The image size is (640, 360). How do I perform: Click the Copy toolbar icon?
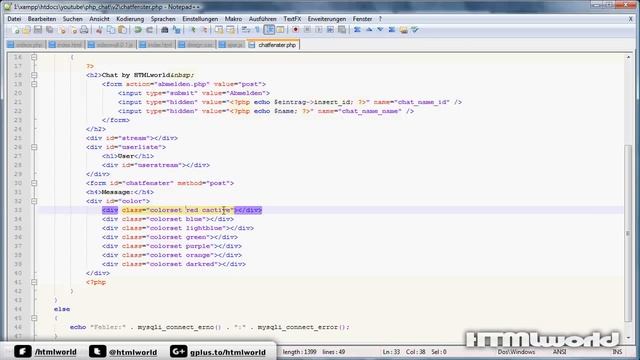coord(111,30)
